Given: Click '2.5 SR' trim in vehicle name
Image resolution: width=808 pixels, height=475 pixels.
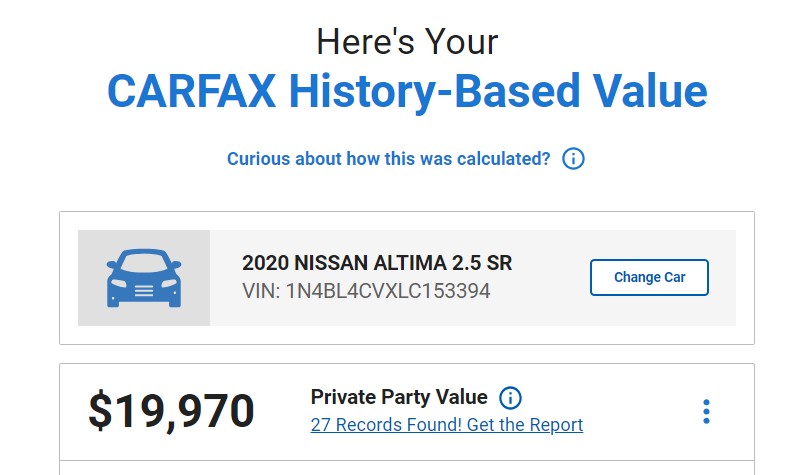Looking at the screenshot, I should pyautogui.click(x=482, y=263).
